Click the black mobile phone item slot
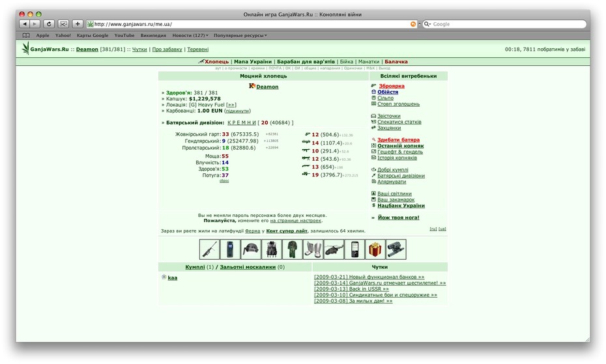Viewport: 606px width, 364px height. (x=354, y=249)
